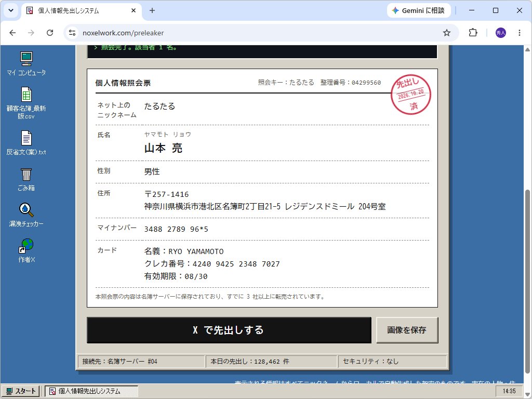
Task: Click the card holder 名義：RYO YAMAMOTO
Action: click(x=184, y=251)
